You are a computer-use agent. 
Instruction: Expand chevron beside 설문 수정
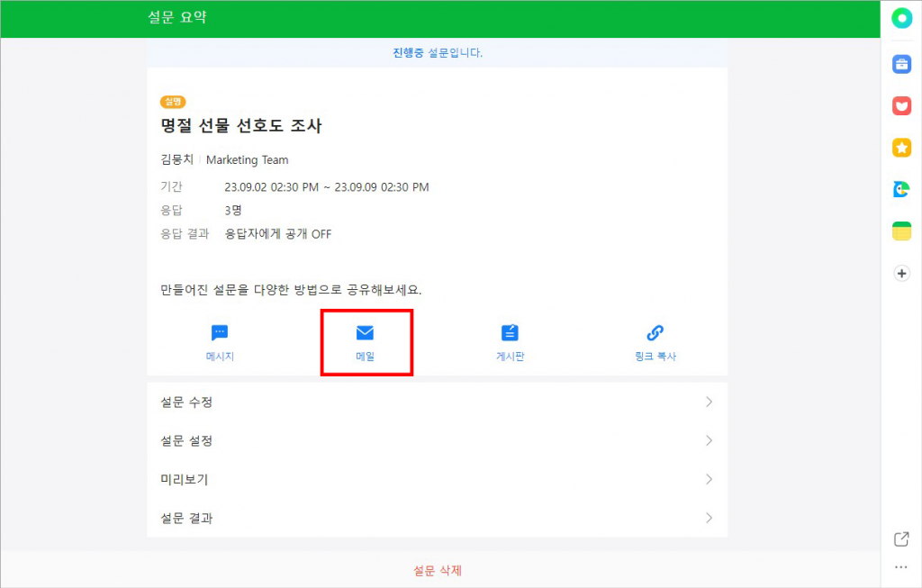[x=710, y=403]
